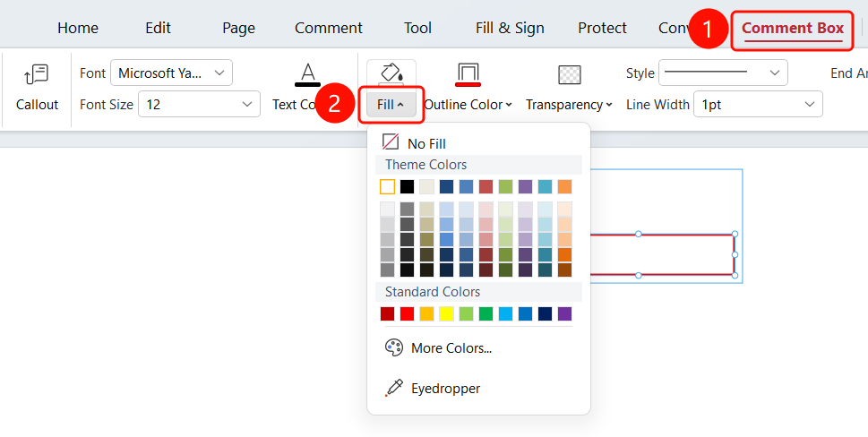
Task: Pick purple standard color
Action: pos(564,314)
